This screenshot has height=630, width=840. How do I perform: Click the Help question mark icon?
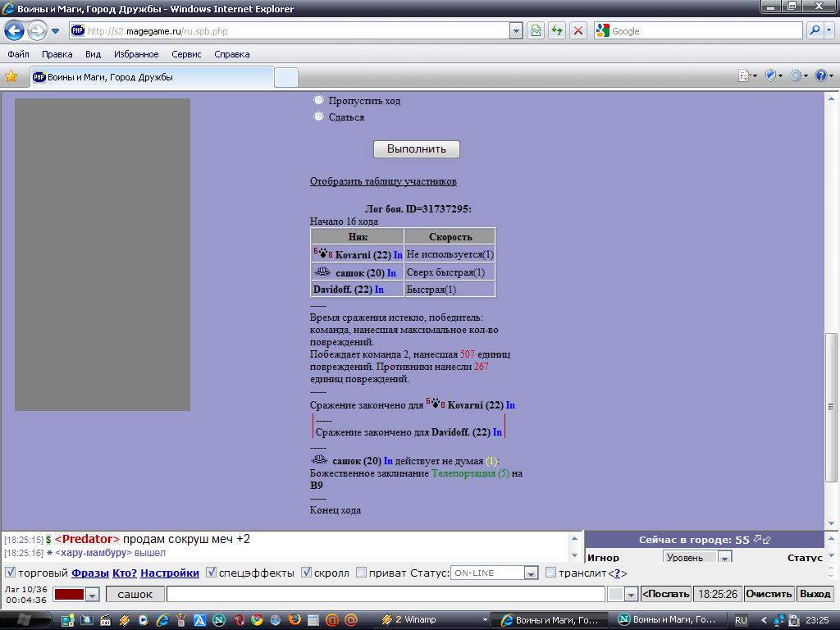(821, 75)
